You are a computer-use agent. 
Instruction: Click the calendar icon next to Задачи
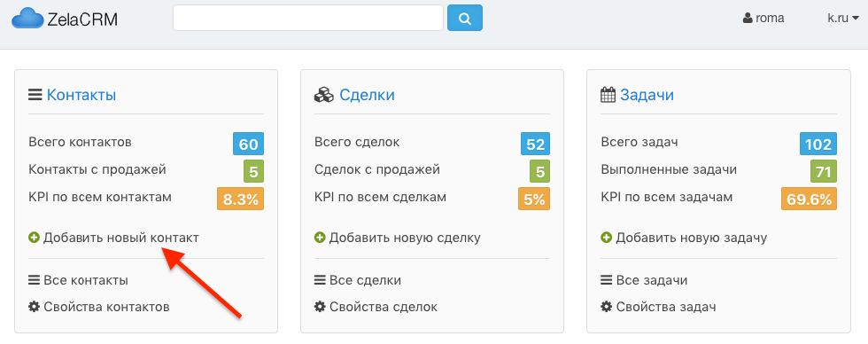click(608, 95)
